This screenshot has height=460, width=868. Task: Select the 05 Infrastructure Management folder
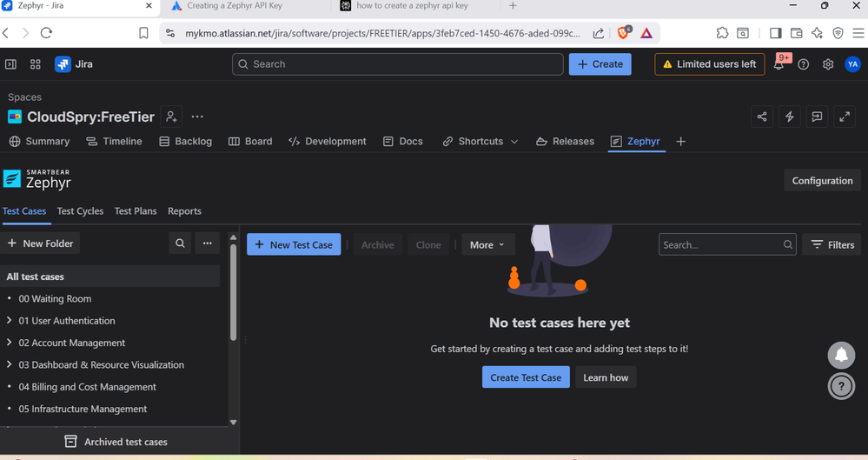[x=83, y=409]
